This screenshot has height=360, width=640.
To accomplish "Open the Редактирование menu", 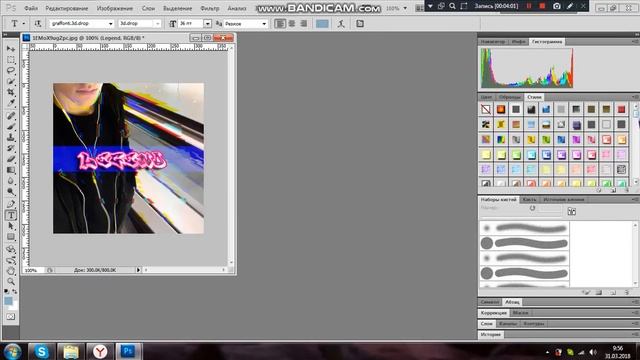I will tap(67, 8).
